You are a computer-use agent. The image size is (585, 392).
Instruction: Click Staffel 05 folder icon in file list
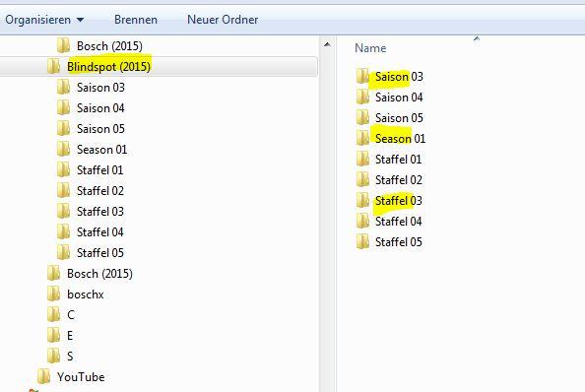point(362,241)
